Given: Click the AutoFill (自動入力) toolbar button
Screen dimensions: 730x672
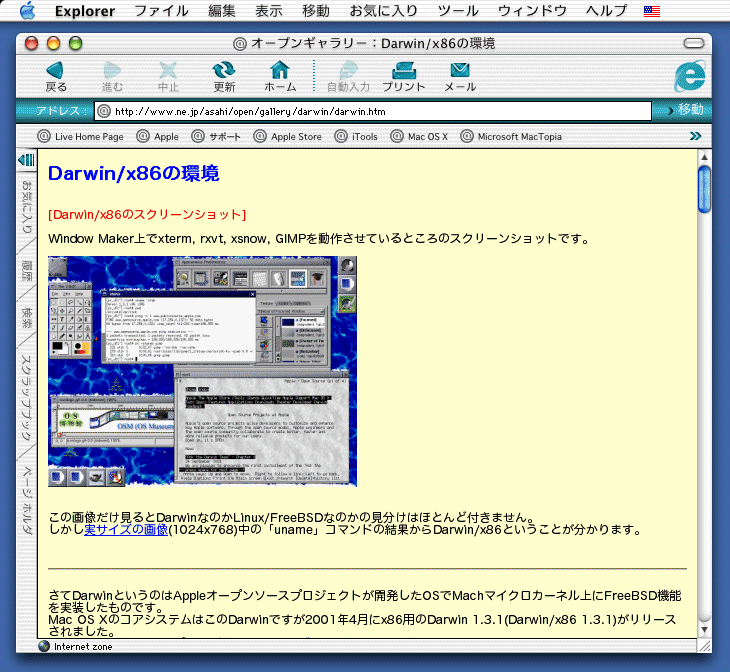Looking at the screenshot, I should pos(348,77).
